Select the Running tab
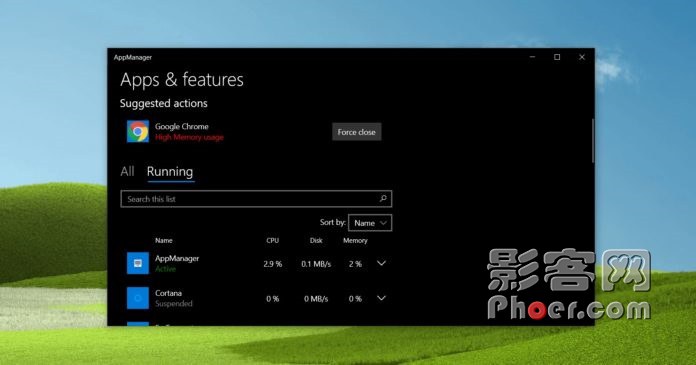696x365 pixels. (x=170, y=171)
